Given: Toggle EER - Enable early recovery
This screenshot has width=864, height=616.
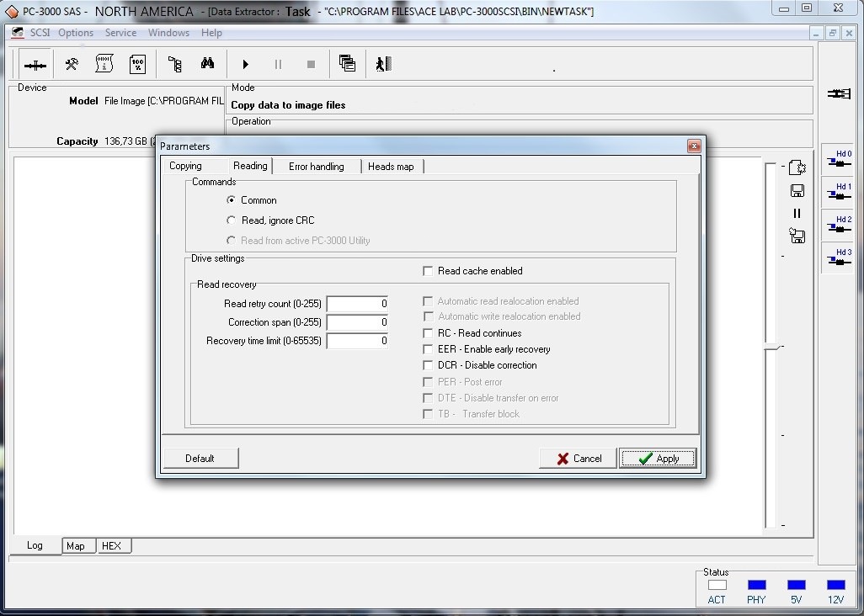Looking at the screenshot, I should [428, 349].
